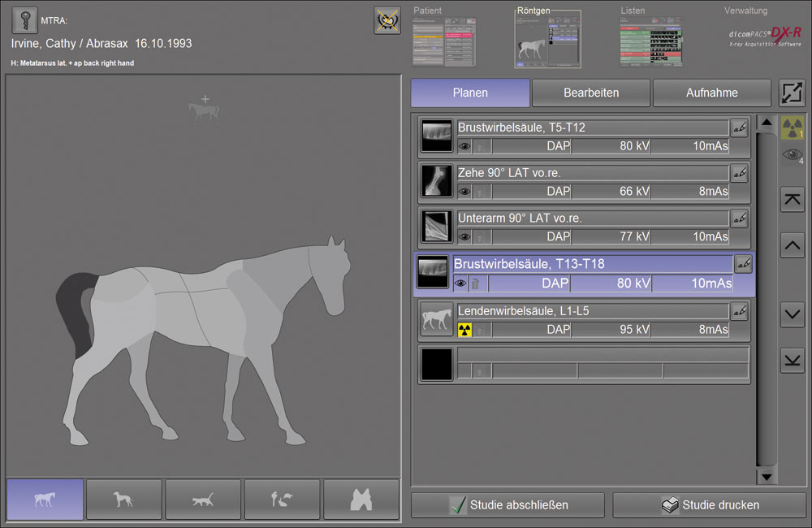Click the crossed-out radiation icon at top

click(387, 21)
